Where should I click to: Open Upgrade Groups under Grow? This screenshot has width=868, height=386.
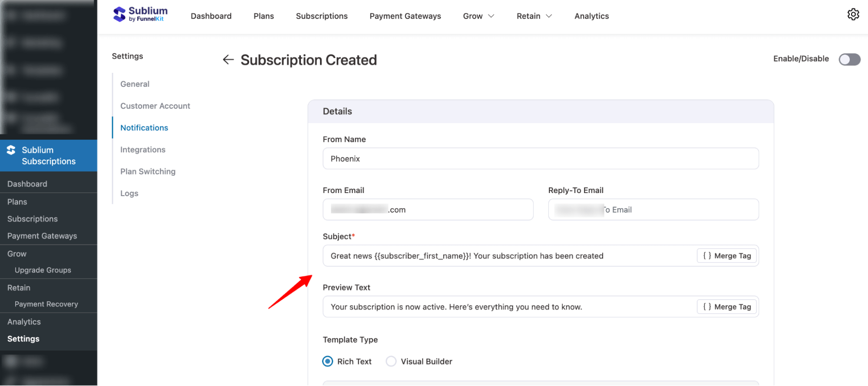43,270
